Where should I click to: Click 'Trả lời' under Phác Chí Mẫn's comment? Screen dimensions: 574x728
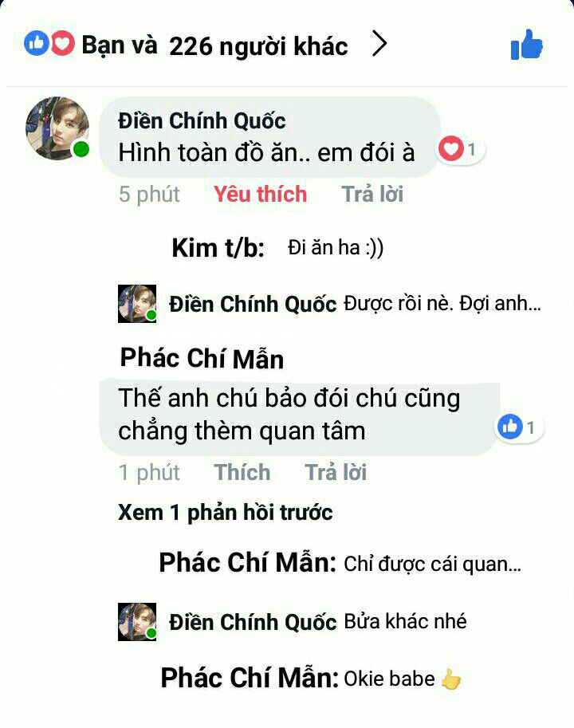[x=336, y=472]
